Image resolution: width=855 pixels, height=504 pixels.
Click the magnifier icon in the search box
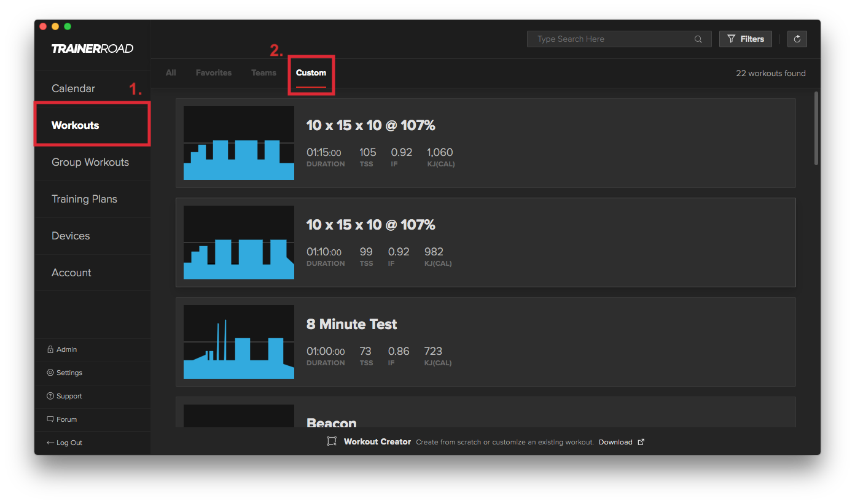pyautogui.click(x=698, y=39)
